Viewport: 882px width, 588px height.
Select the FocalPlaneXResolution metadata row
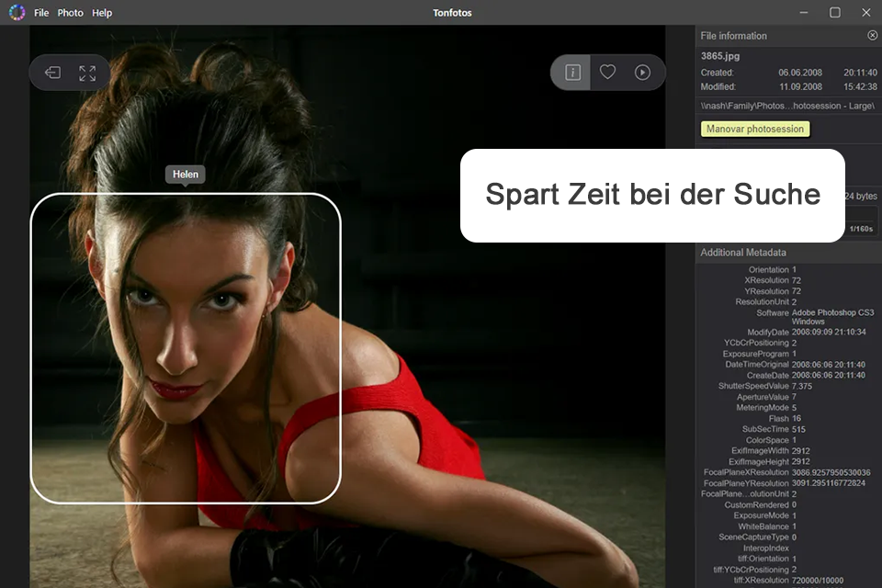(787, 472)
